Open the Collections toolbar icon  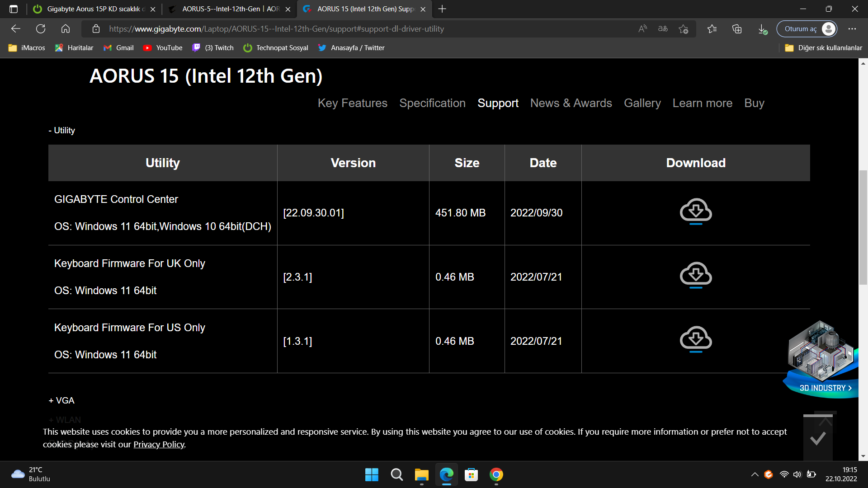(737, 29)
